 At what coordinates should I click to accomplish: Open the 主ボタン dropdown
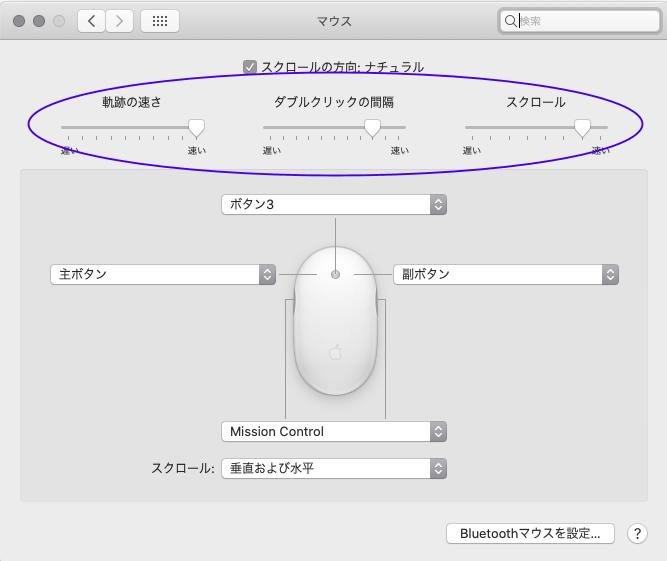[163, 274]
